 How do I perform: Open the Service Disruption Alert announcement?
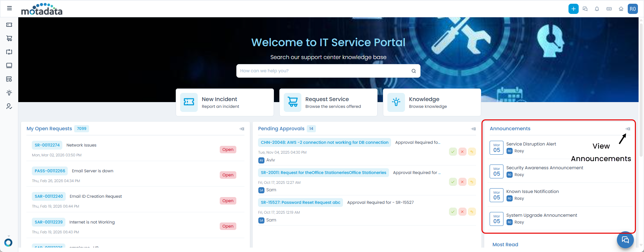coord(531,144)
